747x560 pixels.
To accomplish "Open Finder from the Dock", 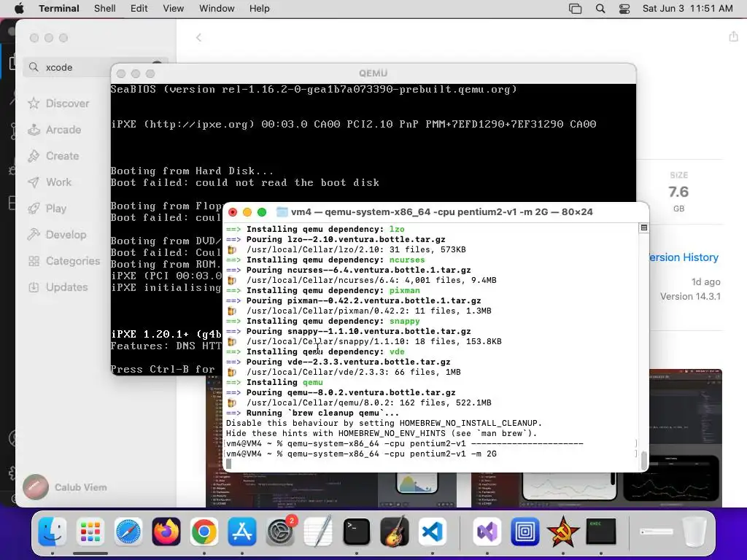I will pyautogui.click(x=53, y=532).
